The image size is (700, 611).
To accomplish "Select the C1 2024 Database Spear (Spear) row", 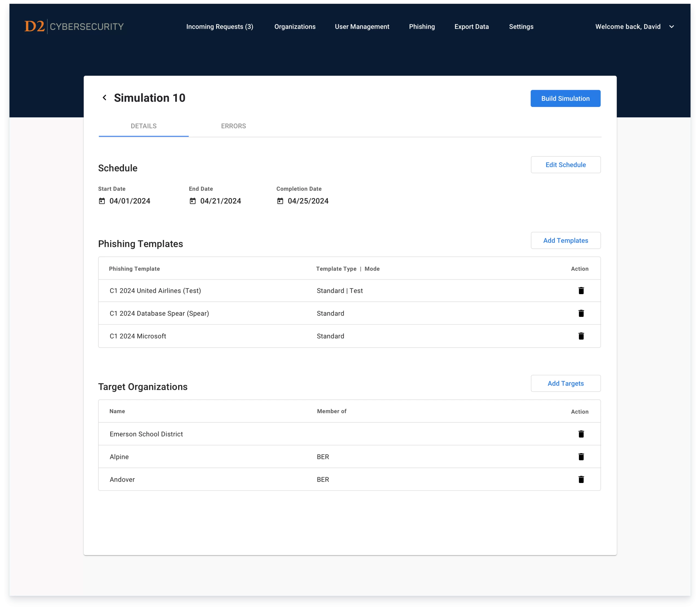I will pos(349,313).
